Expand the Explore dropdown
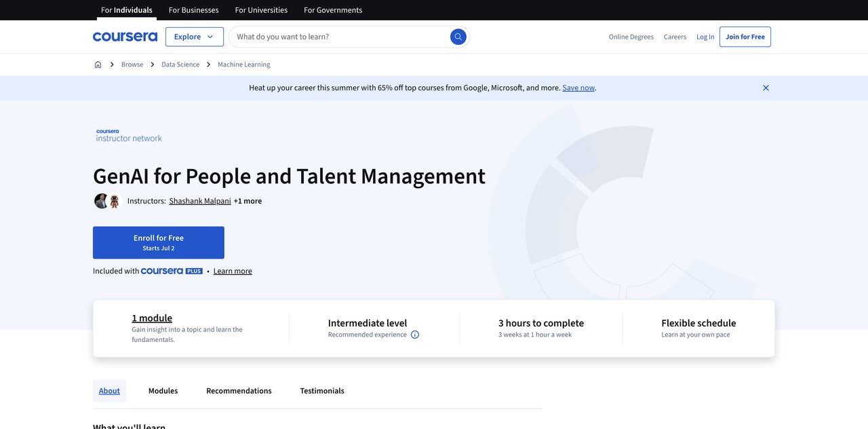This screenshot has height=429, width=868. pos(194,37)
